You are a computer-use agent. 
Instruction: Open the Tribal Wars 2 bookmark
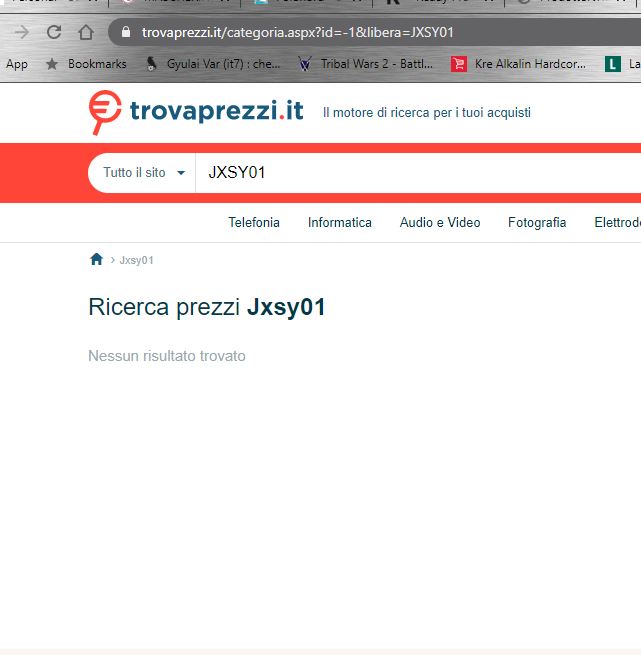(x=376, y=64)
